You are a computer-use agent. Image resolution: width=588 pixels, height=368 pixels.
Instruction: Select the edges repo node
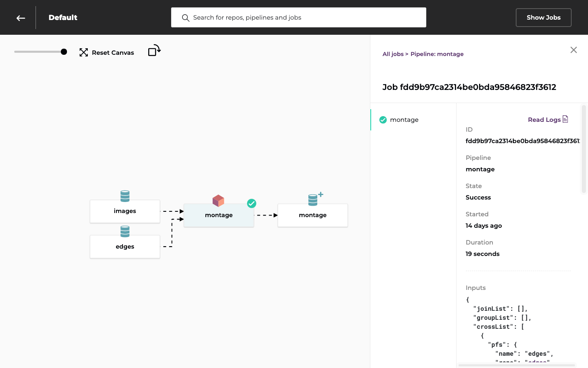[125, 247]
